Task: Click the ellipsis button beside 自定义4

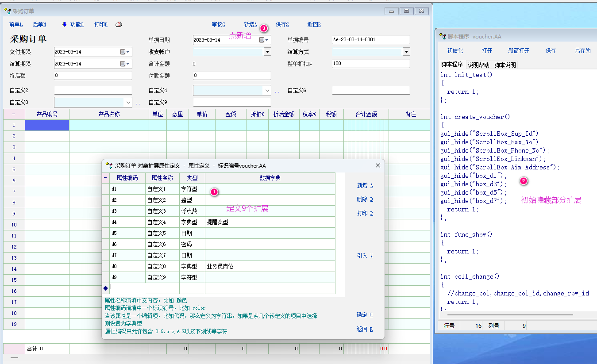Action: coord(277,91)
